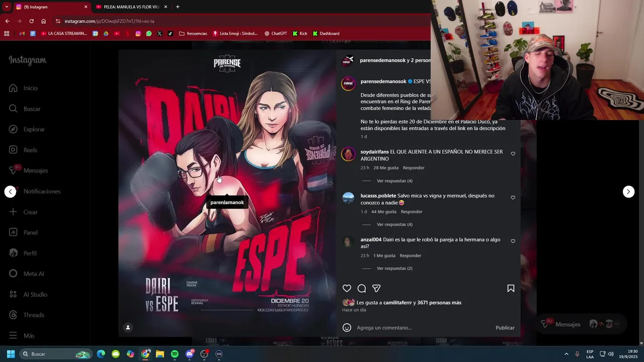Screen dimensions: 644x362
Task: Click the Agrega un comentario field
Action: pos(423,328)
